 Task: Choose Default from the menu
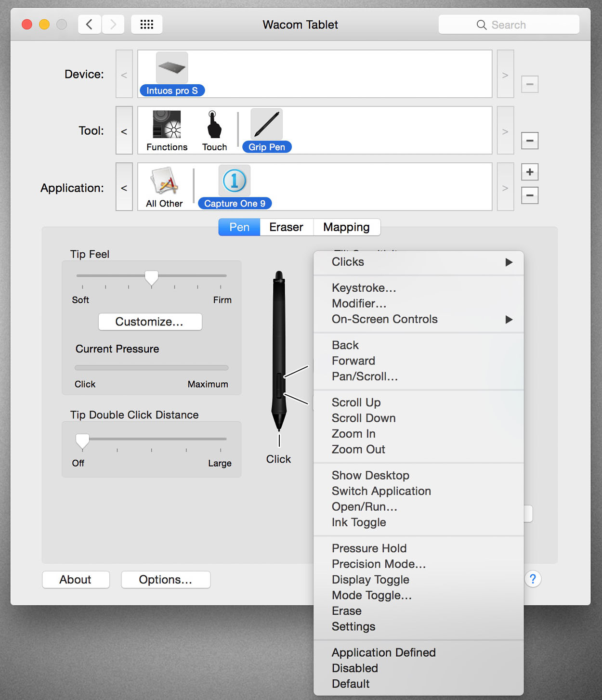tap(419, 684)
